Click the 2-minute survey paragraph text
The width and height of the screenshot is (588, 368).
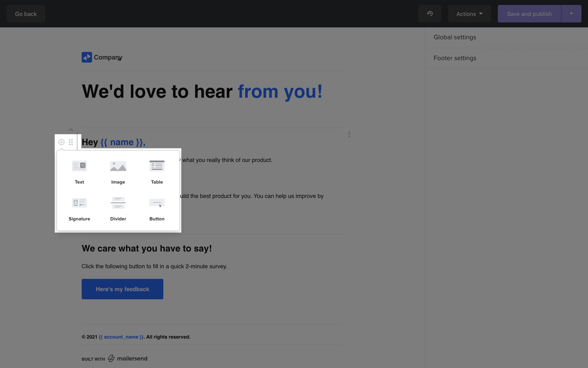pos(154,266)
